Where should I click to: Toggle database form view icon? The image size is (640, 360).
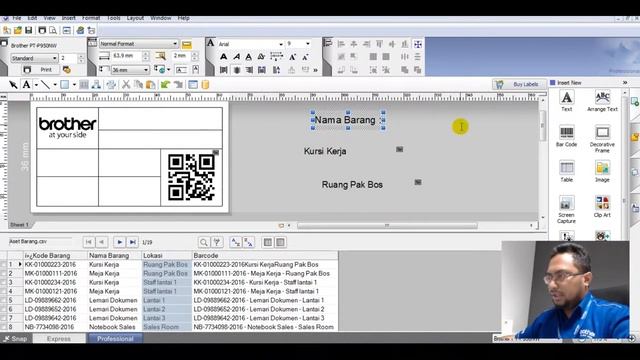pyautogui.click(x=280, y=242)
